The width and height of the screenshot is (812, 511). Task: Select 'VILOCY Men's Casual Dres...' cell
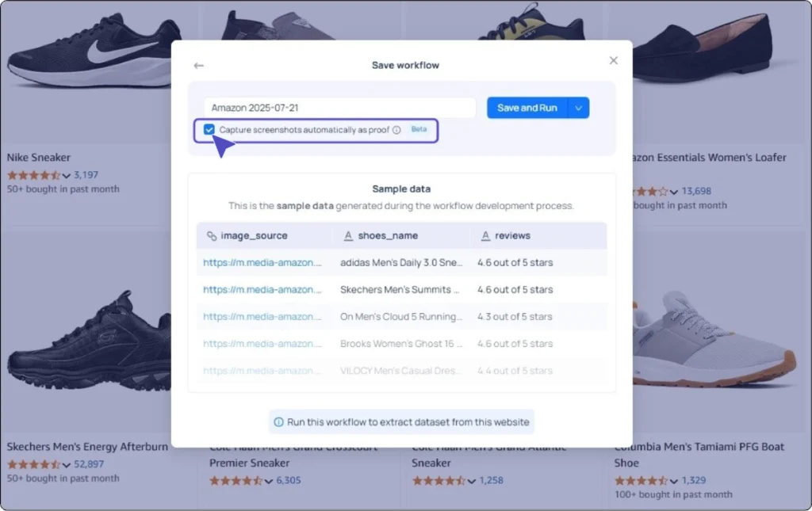(400, 370)
